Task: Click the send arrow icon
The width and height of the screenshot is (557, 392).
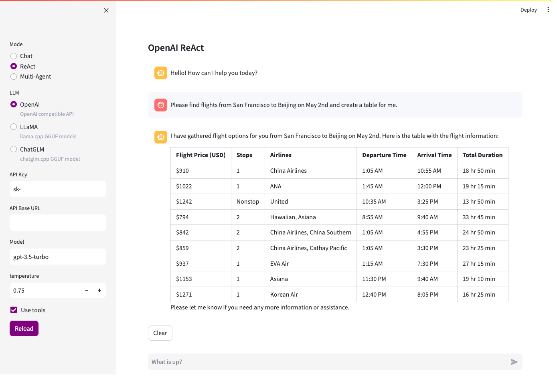Action: click(514, 362)
